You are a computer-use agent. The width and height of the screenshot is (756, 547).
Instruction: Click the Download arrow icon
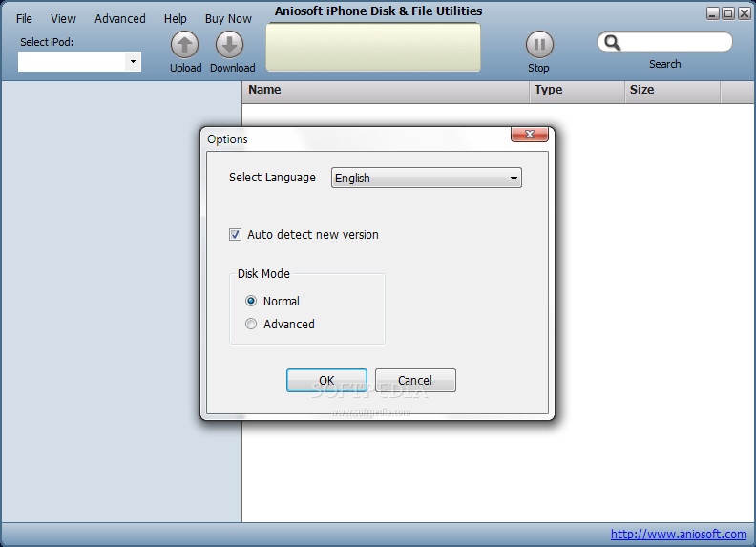click(229, 45)
